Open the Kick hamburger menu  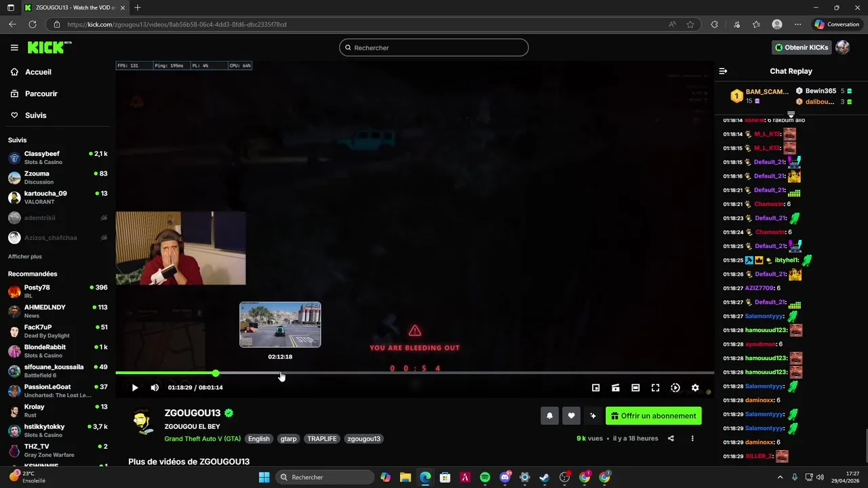(14, 47)
